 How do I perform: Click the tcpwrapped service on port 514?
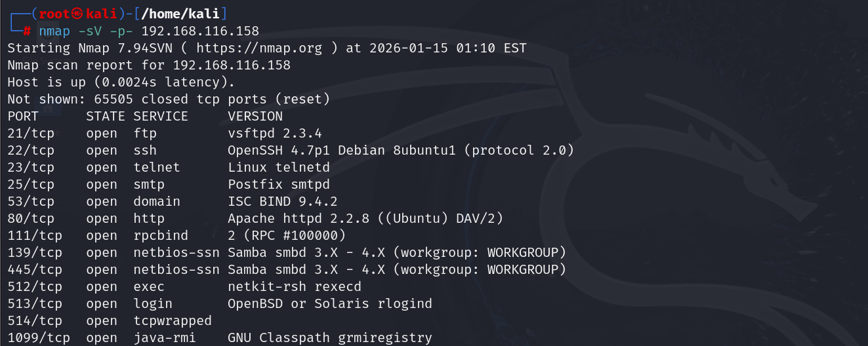173,321
